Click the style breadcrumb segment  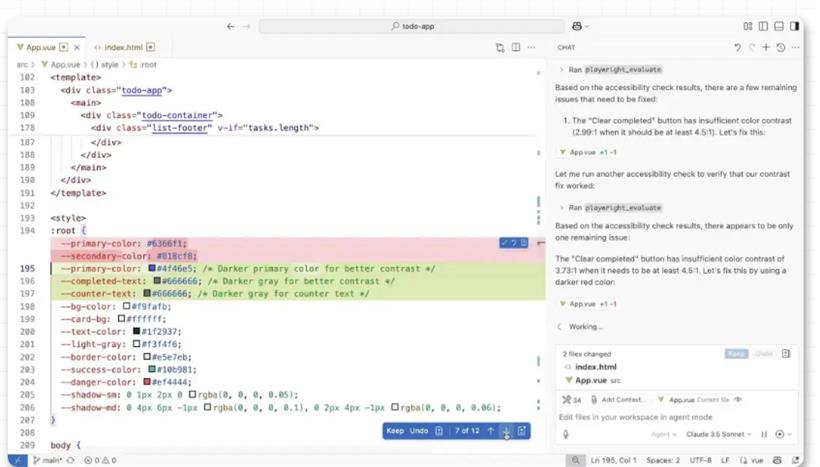pos(105,65)
